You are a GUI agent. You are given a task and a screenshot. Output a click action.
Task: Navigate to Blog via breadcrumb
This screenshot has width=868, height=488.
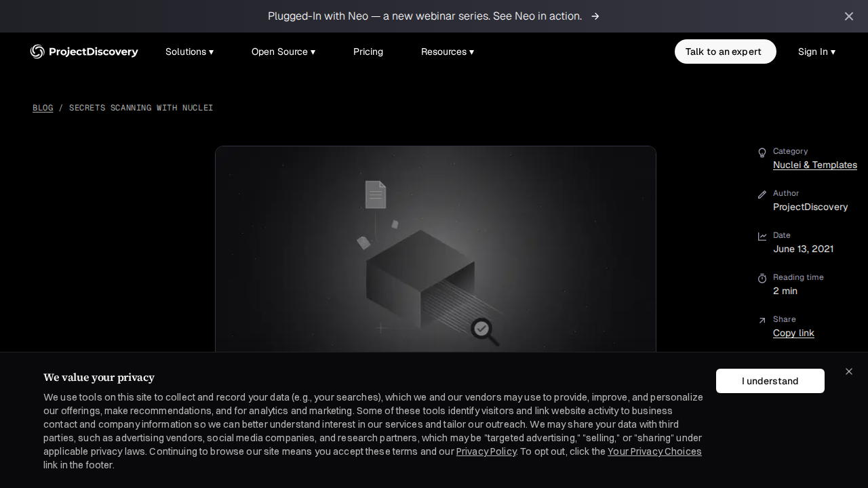pyautogui.click(x=43, y=108)
